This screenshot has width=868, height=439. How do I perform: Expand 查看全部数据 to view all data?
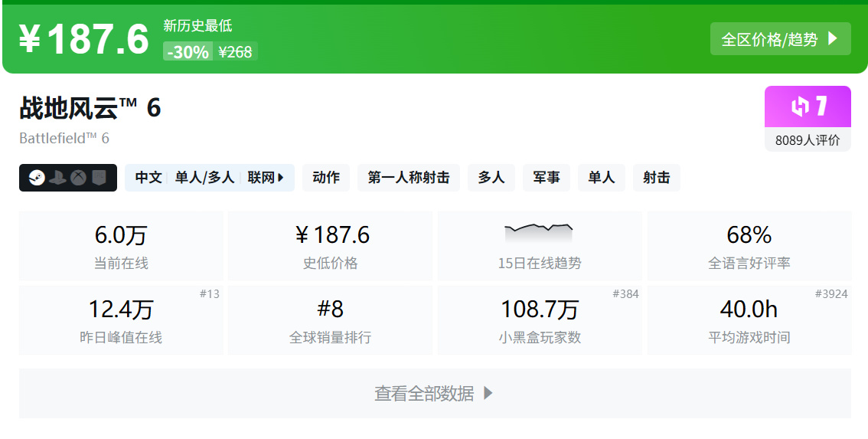tap(435, 394)
